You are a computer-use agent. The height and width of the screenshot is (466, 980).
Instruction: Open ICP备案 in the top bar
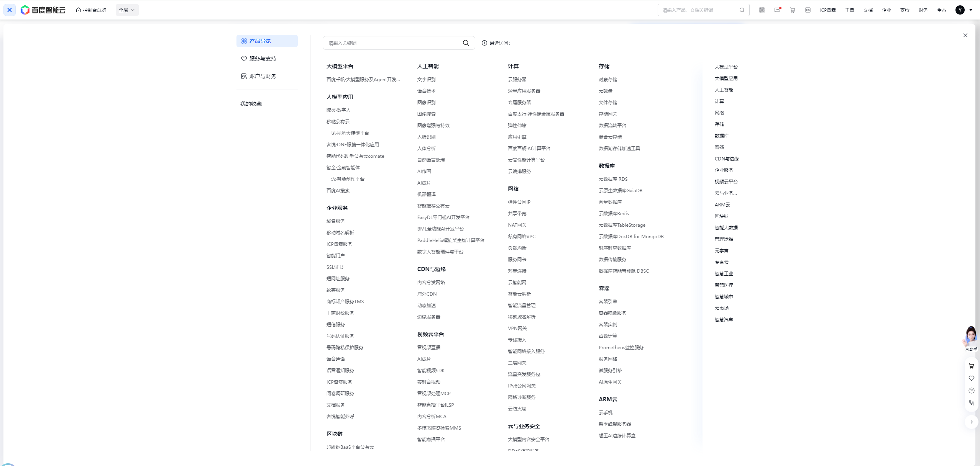pos(828,10)
